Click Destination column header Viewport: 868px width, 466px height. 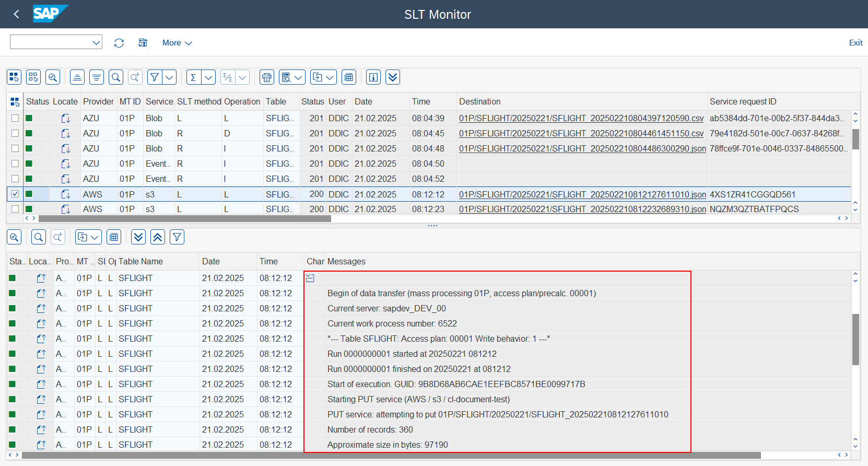tap(582, 101)
